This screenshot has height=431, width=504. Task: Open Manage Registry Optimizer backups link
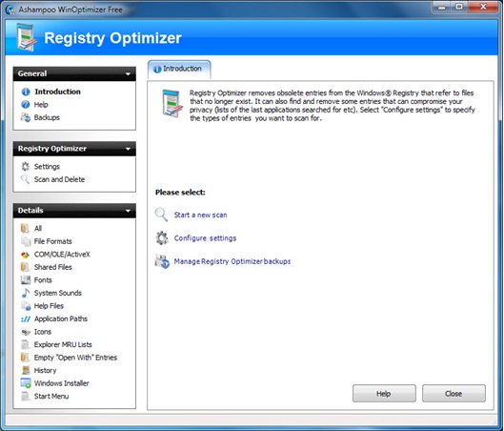pyautogui.click(x=232, y=261)
